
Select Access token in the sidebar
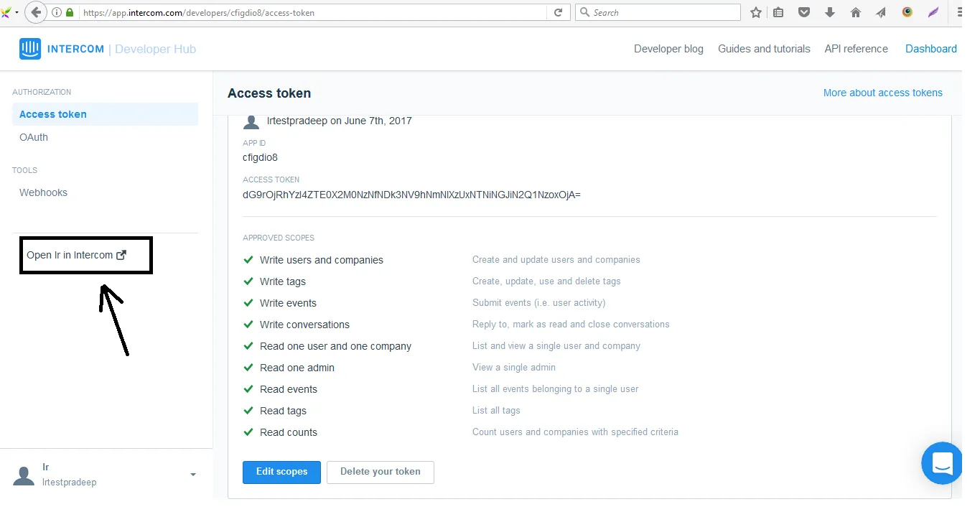point(106,114)
